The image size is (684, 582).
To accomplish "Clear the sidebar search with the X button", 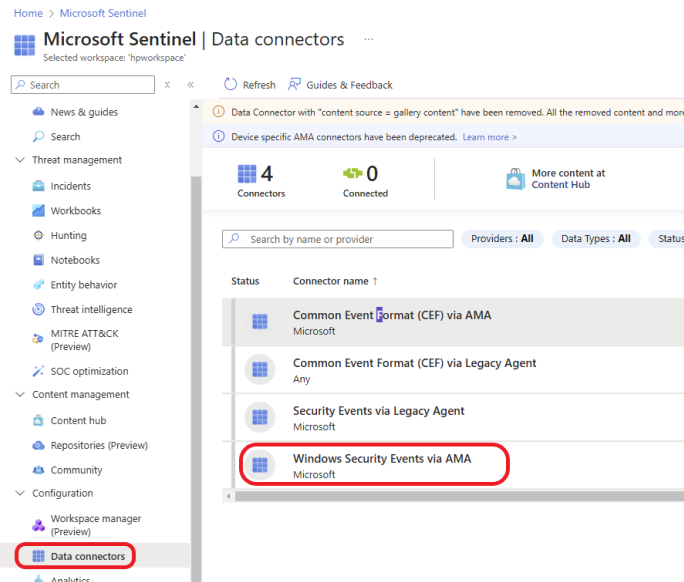I will click(167, 85).
